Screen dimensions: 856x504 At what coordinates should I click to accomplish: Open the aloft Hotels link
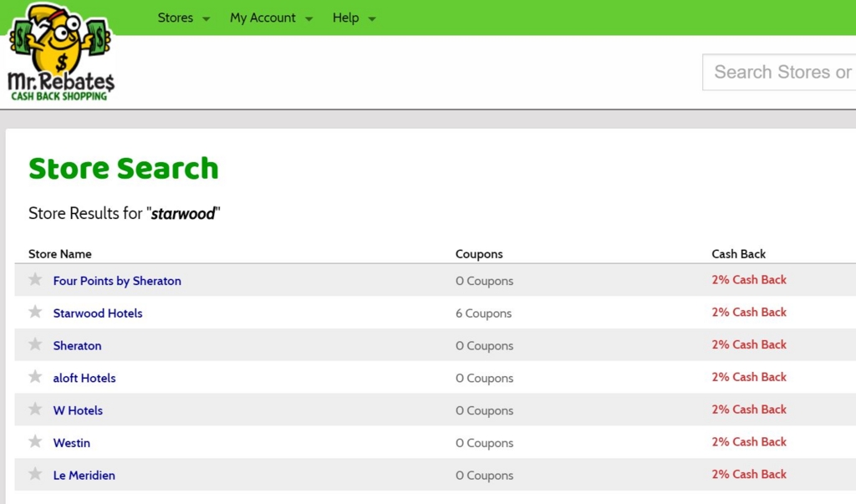pyautogui.click(x=84, y=378)
